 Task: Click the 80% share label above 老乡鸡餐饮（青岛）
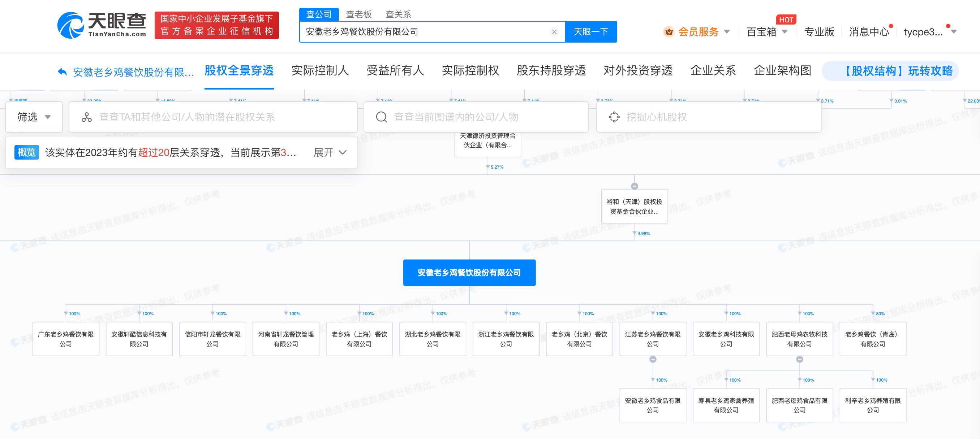[880, 314]
